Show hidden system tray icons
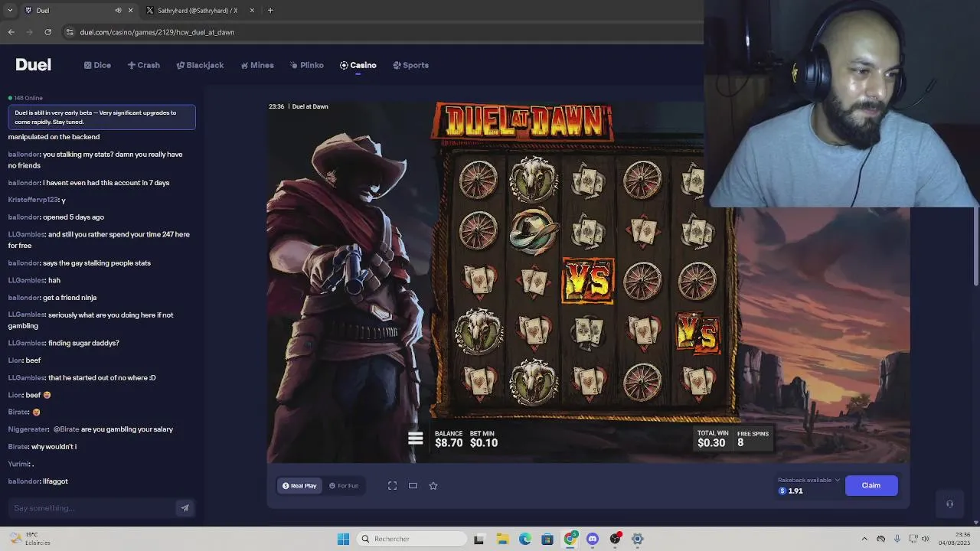The image size is (980, 551). pyautogui.click(x=864, y=539)
